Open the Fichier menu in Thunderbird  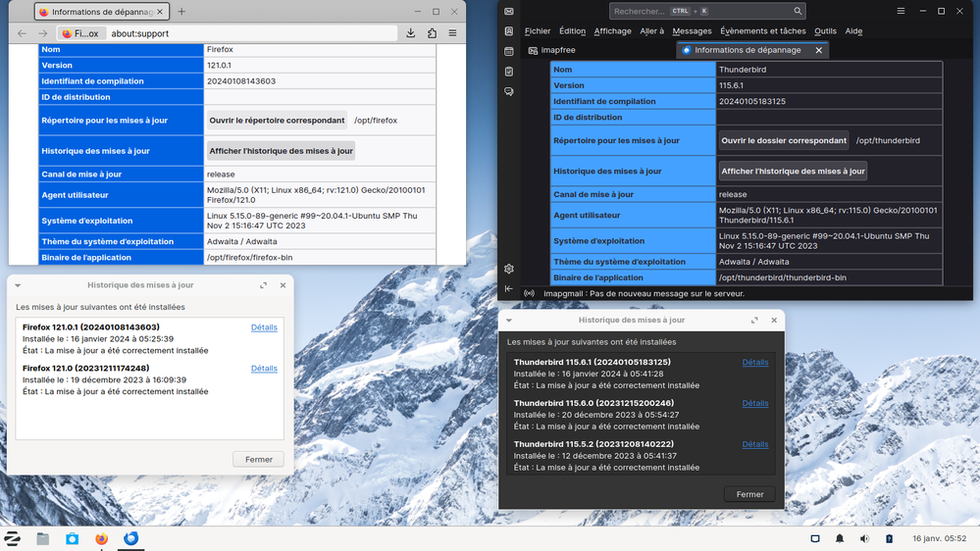point(538,31)
